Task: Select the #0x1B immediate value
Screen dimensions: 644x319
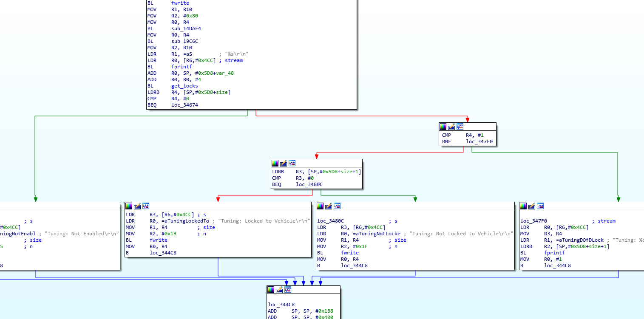Action: coord(169,234)
